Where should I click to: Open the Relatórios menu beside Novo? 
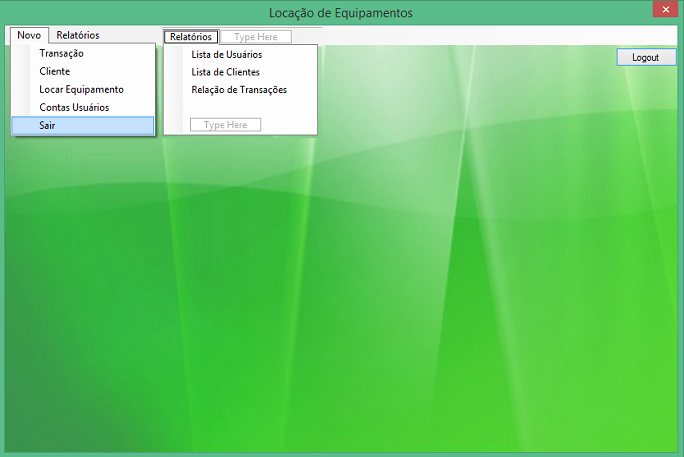(78, 35)
